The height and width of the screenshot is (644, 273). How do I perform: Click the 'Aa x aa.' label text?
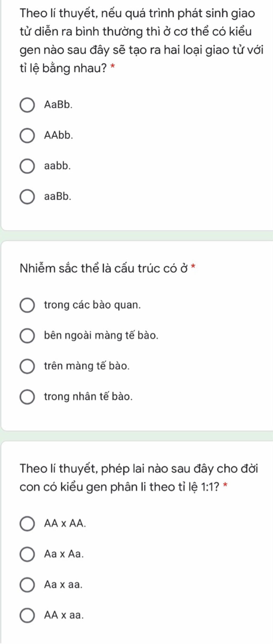63,585
